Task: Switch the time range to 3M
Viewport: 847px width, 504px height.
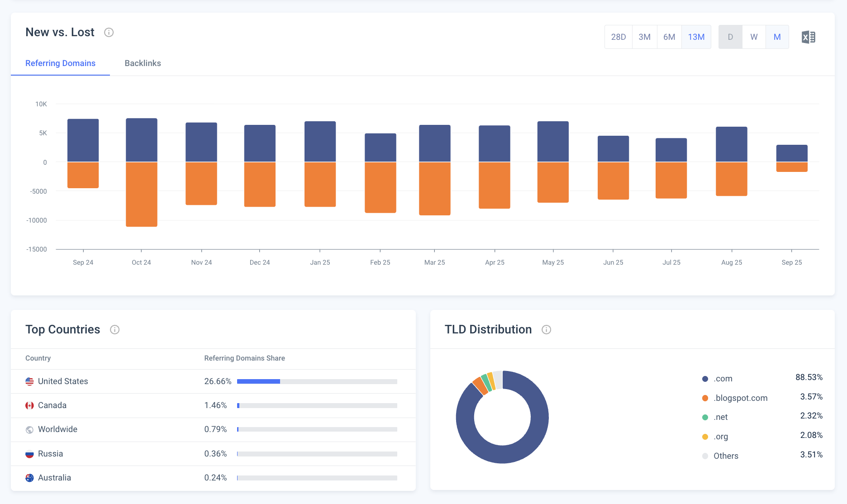Action: [x=644, y=37]
